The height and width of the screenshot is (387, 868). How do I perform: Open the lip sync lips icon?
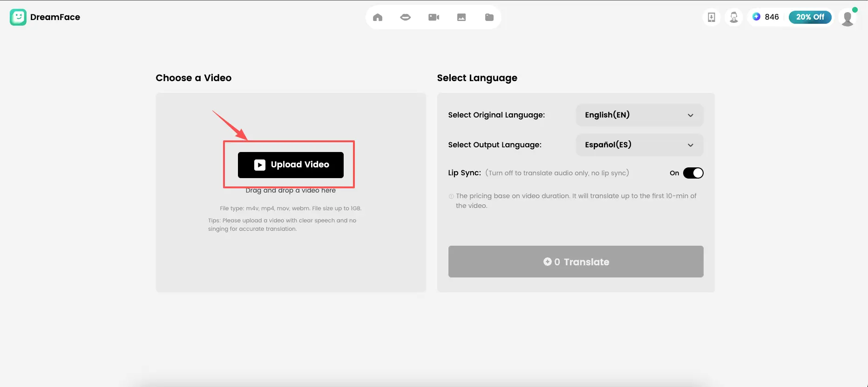tap(406, 17)
